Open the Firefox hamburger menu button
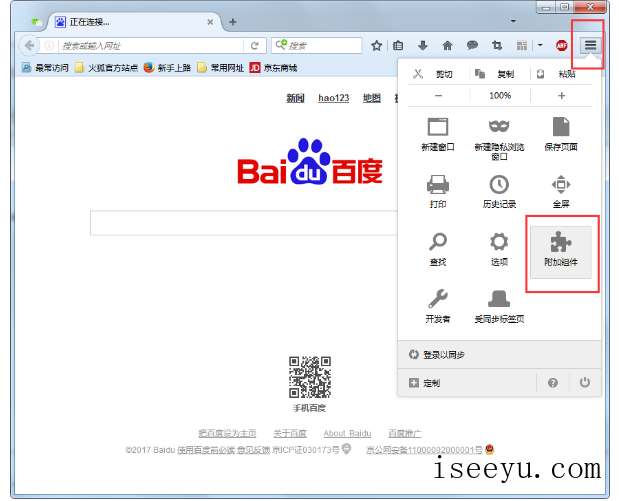 (590, 45)
